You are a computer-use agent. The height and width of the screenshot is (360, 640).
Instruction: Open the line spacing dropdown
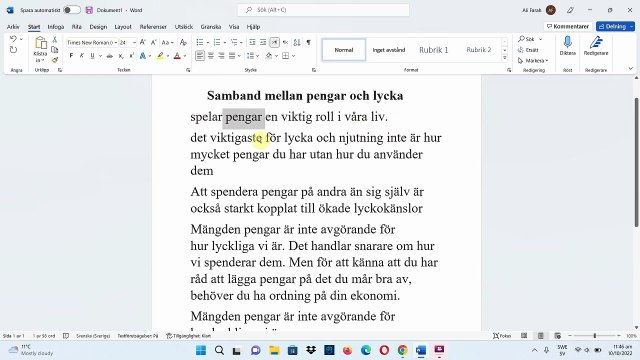(253, 56)
